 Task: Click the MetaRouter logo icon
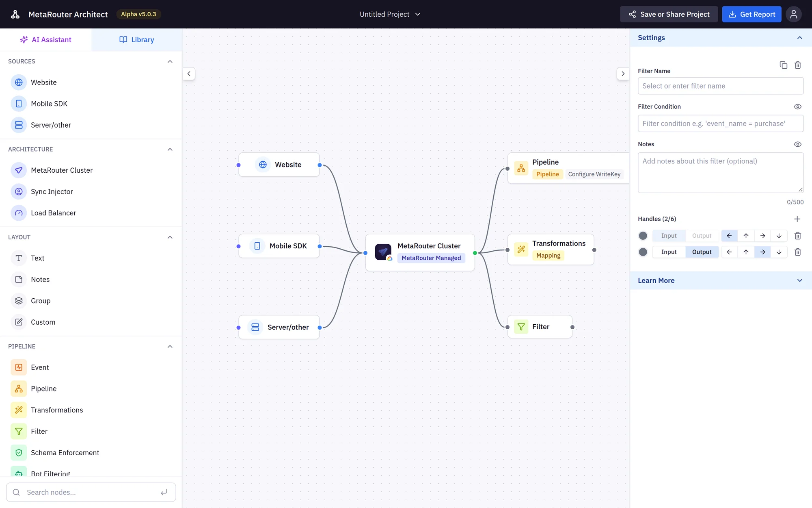click(15, 14)
